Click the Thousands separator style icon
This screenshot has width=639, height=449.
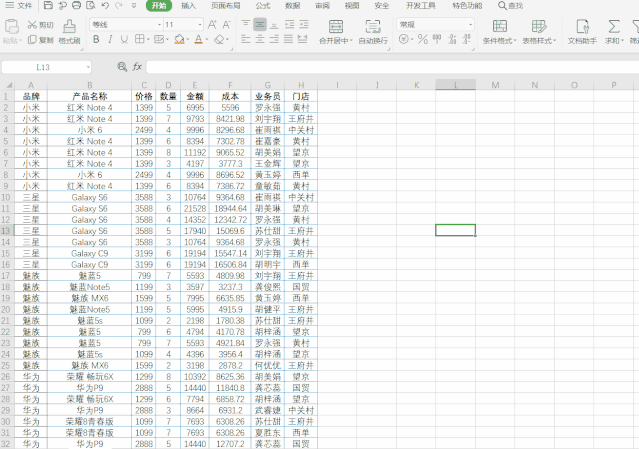pos(437,40)
